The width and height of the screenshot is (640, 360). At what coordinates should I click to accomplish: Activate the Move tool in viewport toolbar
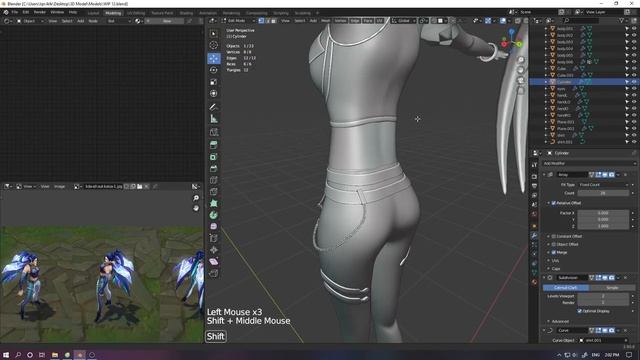(213, 58)
